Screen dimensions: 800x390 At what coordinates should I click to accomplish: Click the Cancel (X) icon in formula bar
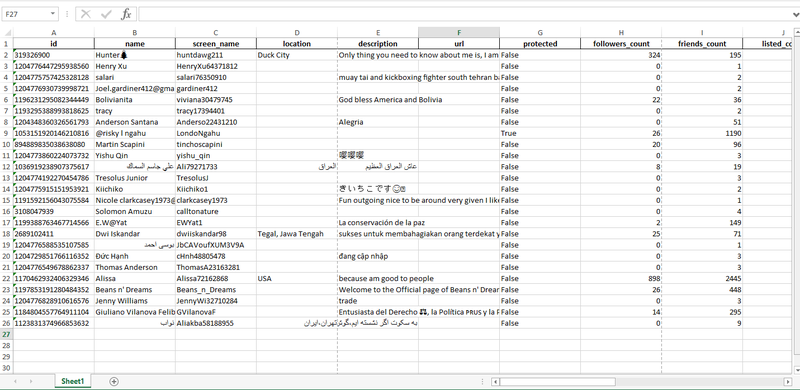[86, 14]
